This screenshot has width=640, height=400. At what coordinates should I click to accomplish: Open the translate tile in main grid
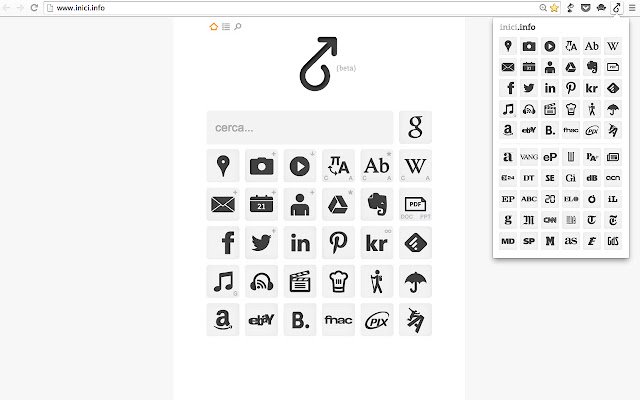(x=338, y=166)
